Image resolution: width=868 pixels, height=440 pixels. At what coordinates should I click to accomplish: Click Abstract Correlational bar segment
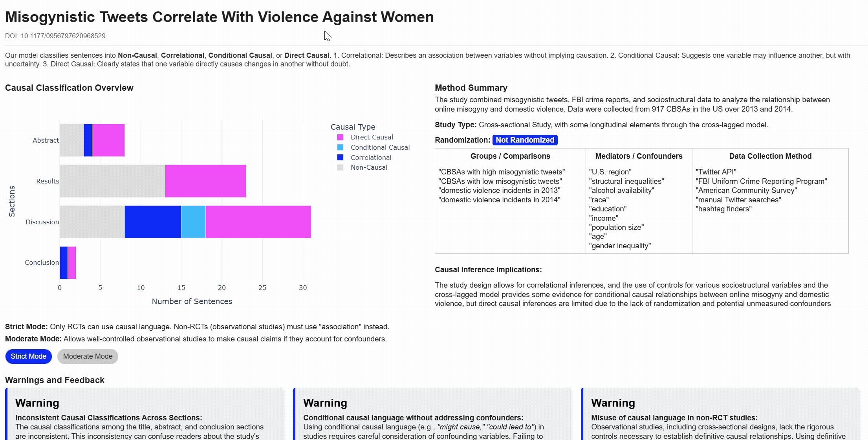[88, 140]
